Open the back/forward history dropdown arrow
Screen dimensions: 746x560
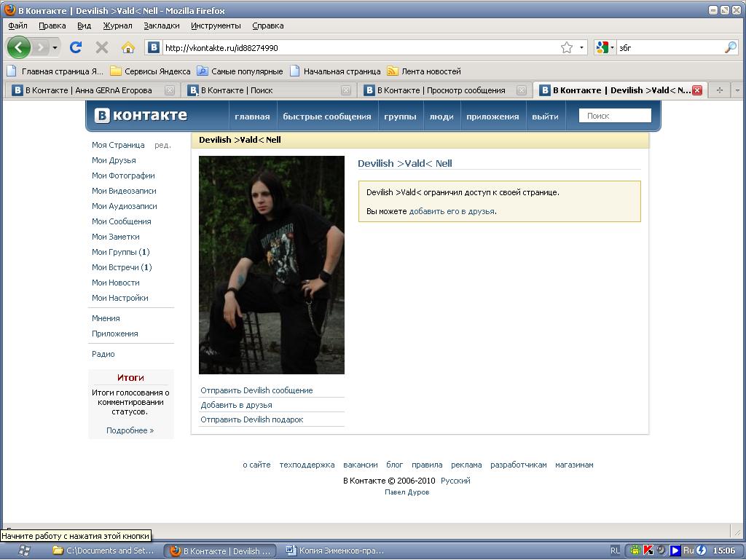pyautogui.click(x=55, y=47)
